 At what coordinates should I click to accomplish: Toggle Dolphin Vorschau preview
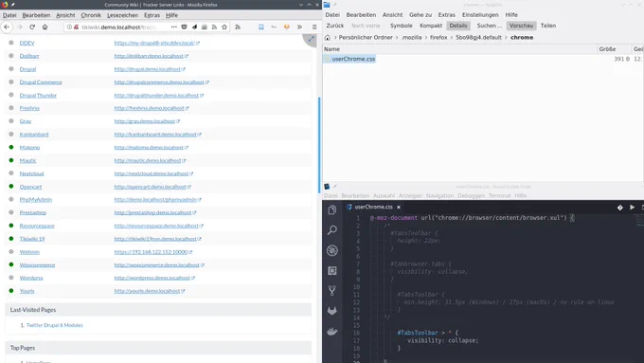[x=521, y=26]
